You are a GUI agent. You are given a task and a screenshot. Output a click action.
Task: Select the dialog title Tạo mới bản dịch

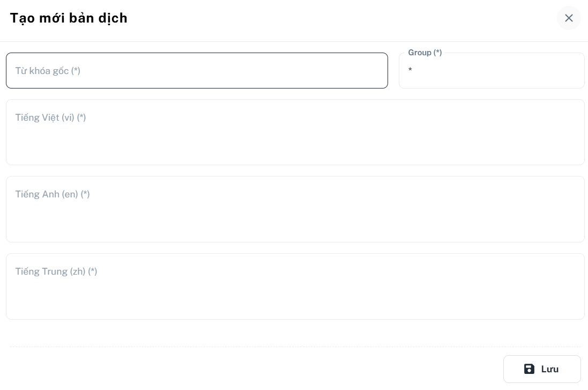[69, 18]
